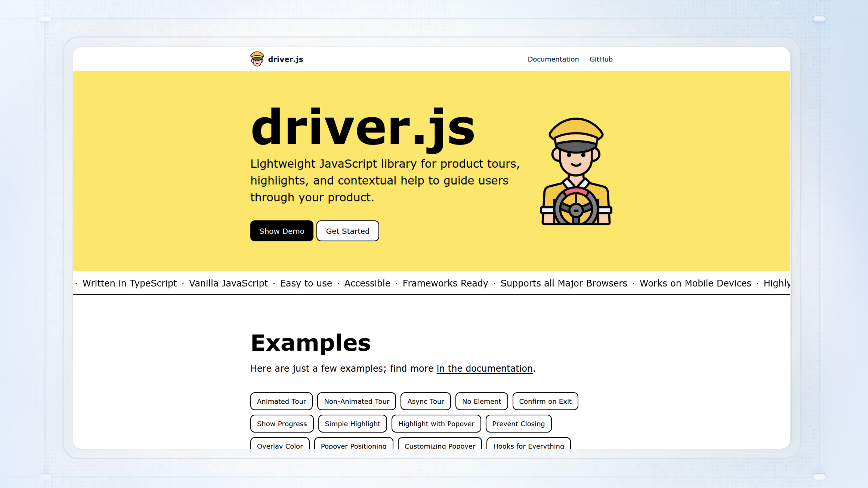Open the GitHub nav link

point(601,59)
